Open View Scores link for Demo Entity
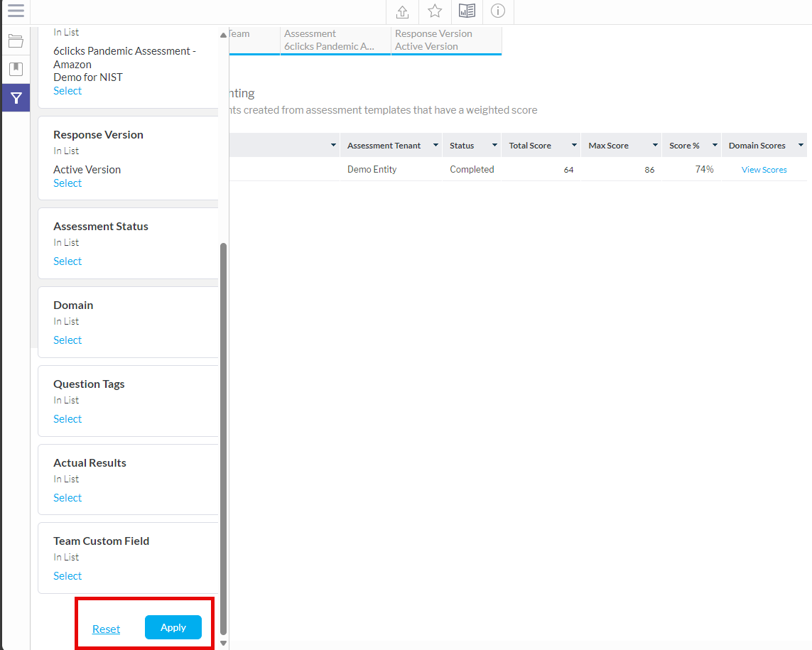 (764, 170)
